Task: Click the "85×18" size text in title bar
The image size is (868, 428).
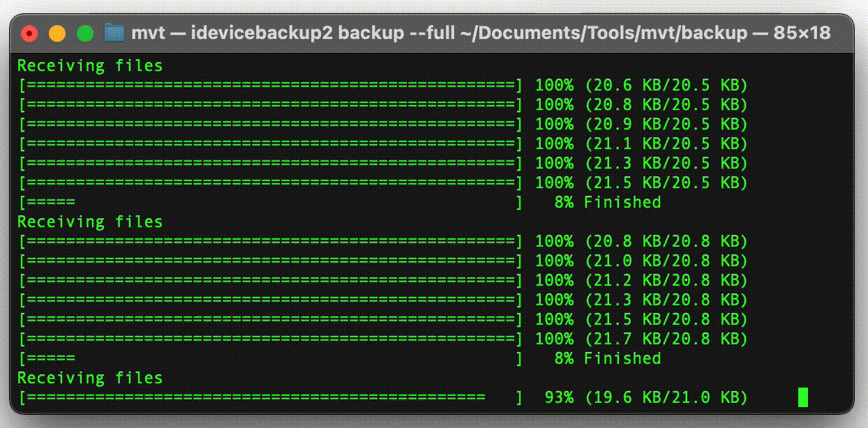Action: click(802, 33)
